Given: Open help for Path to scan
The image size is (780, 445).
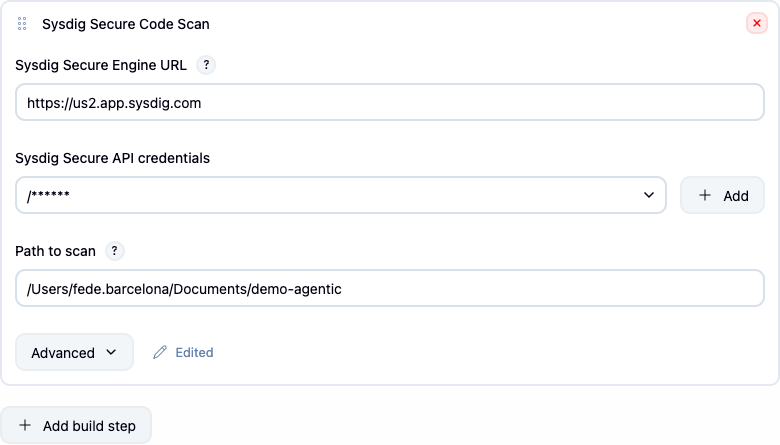Looking at the screenshot, I should [114, 251].
